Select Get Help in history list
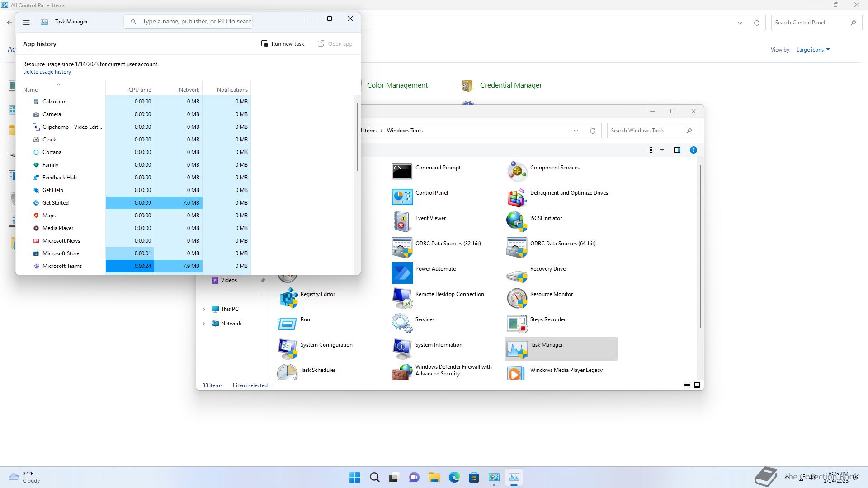Image resolution: width=868 pixels, height=488 pixels. click(133, 190)
